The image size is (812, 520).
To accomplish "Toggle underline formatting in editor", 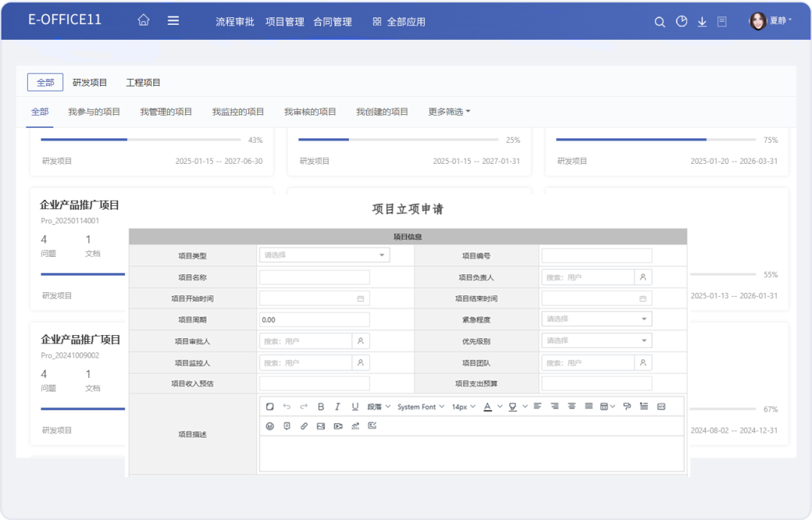I will (x=355, y=407).
